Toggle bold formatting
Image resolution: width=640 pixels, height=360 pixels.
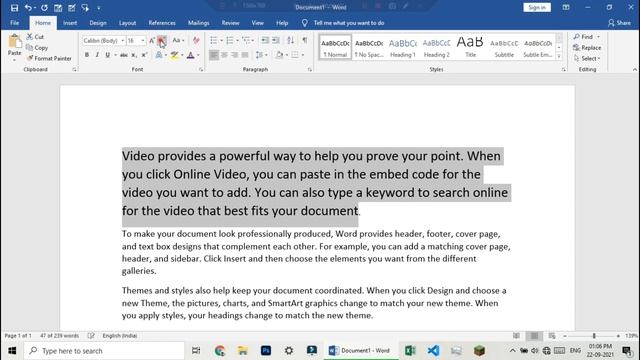[87, 55]
